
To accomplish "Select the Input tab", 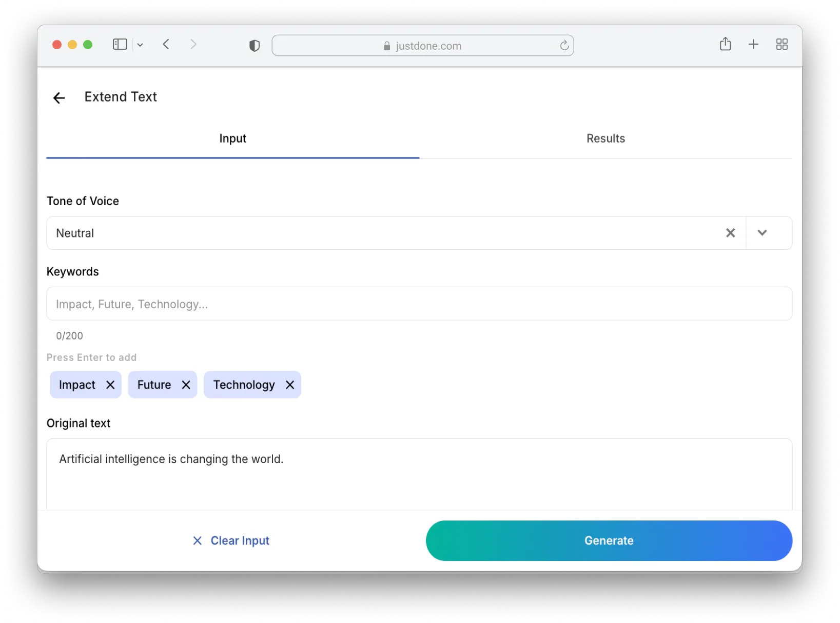I will tap(232, 138).
